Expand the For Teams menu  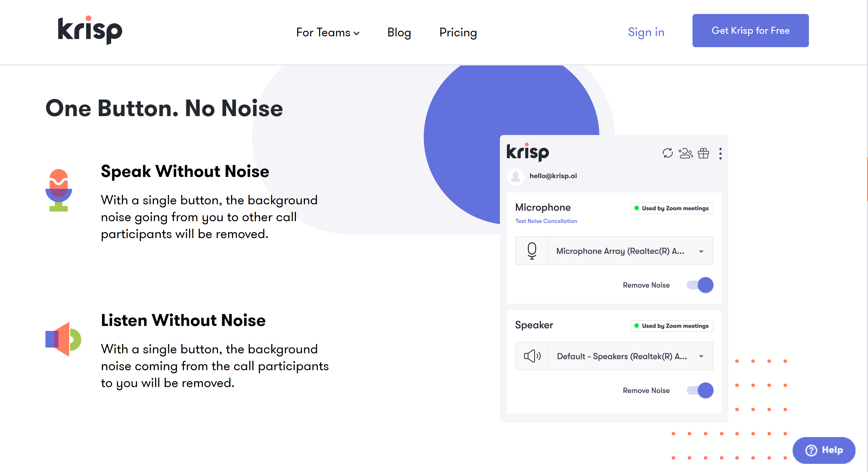pos(328,33)
